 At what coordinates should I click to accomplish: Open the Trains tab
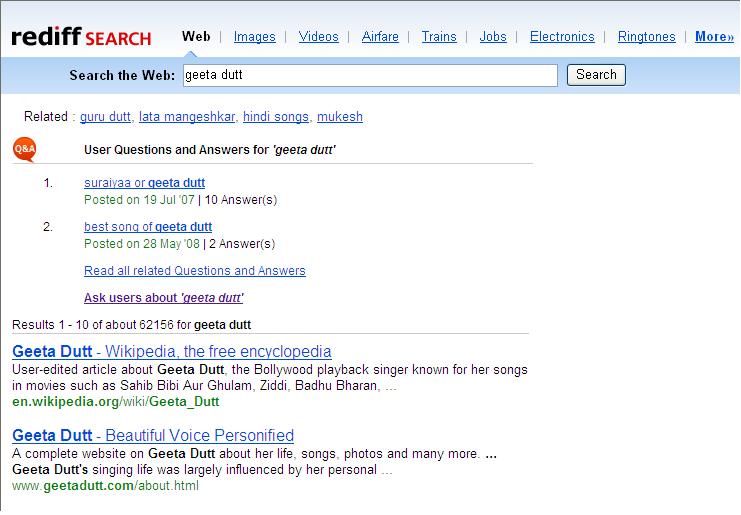[439, 36]
